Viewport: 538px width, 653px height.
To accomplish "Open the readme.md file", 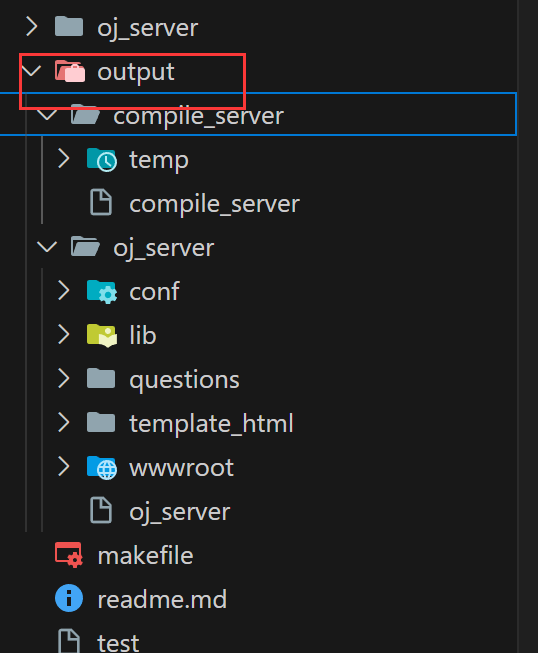I will (x=162, y=599).
